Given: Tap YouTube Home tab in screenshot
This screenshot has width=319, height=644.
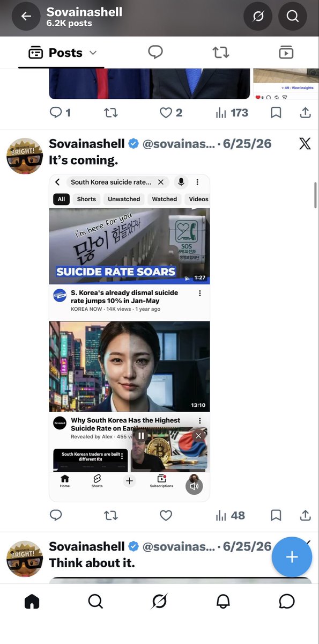Looking at the screenshot, I should (x=65, y=481).
